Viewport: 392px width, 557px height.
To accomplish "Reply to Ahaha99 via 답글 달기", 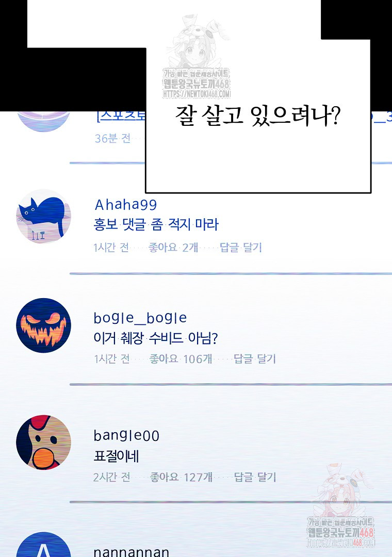I will coord(240,247).
